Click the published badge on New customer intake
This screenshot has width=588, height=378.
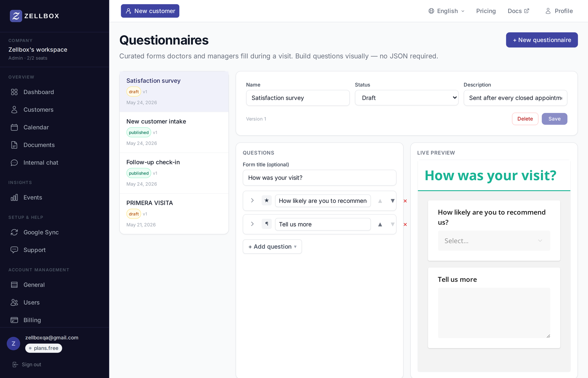tap(139, 132)
